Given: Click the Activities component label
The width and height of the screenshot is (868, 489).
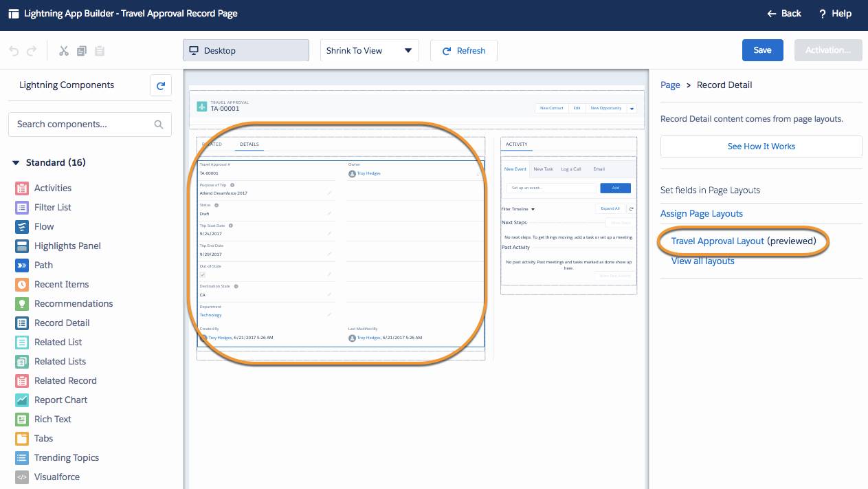Looking at the screenshot, I should pos(53,188).
